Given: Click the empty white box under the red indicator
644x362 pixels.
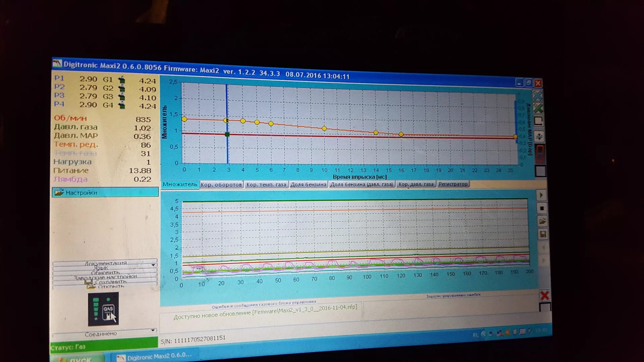Looking at the screenshot, I should [540, 171].
